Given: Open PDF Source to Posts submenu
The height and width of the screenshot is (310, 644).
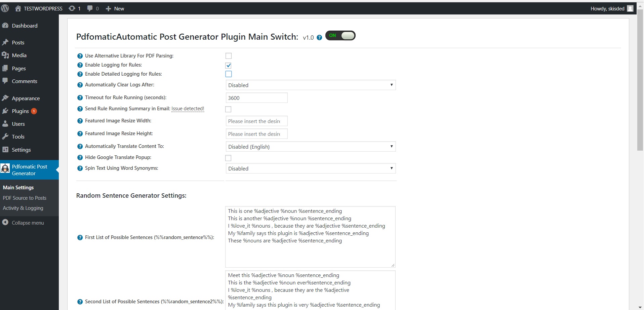Looking at the screenshot, I should 25,198.
